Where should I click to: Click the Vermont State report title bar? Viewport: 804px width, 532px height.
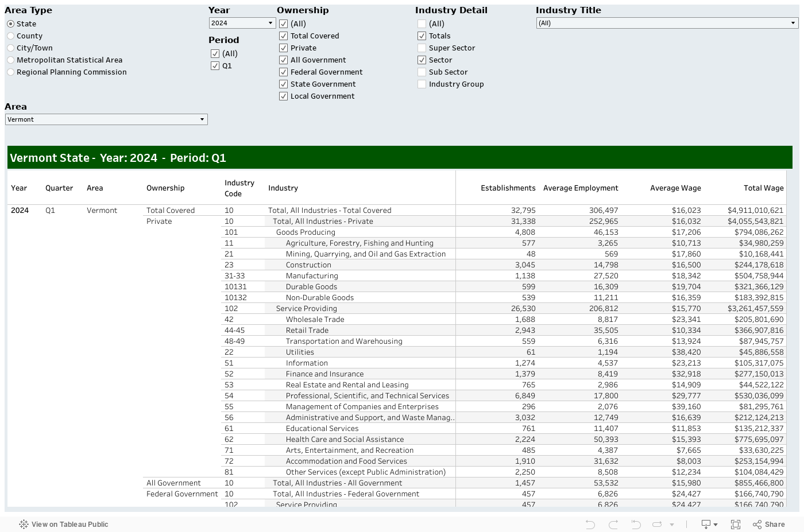400,157
